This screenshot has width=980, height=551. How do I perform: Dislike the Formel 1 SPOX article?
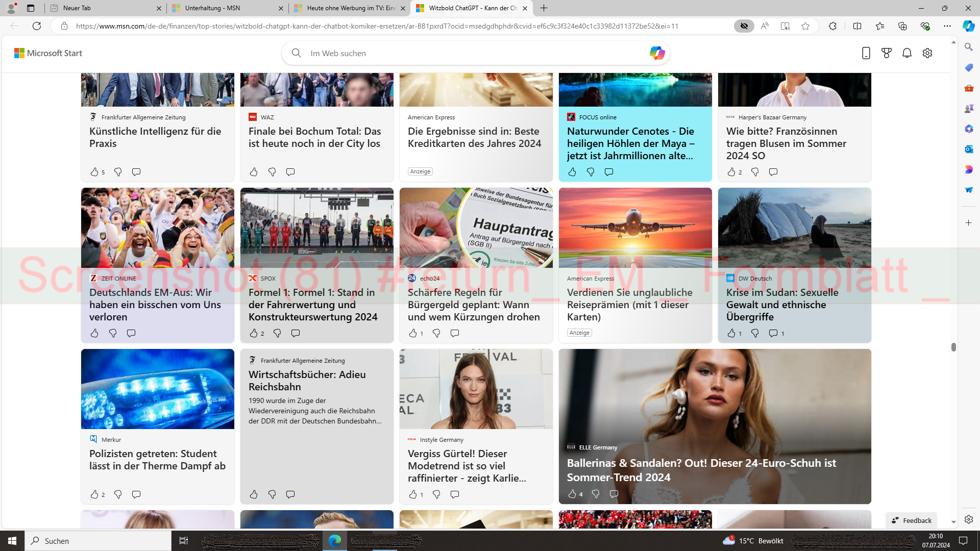point(277,333)
